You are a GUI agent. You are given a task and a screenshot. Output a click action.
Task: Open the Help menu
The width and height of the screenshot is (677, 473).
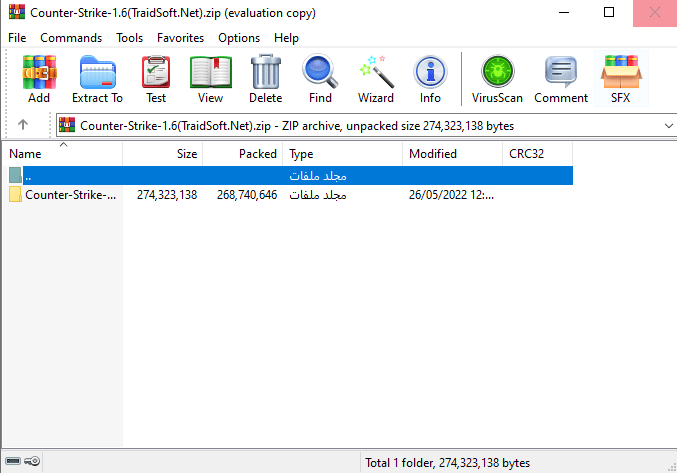(286, 38)
